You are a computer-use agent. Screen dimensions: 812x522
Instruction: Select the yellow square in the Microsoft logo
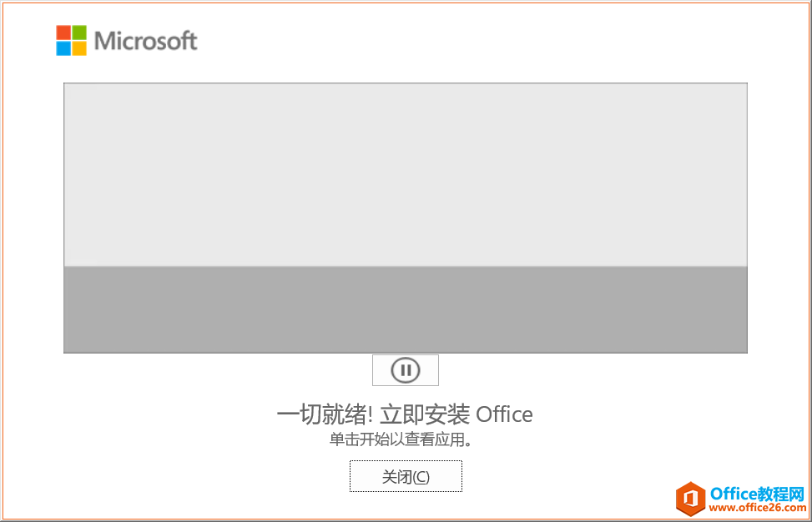(x=78, y=48)
